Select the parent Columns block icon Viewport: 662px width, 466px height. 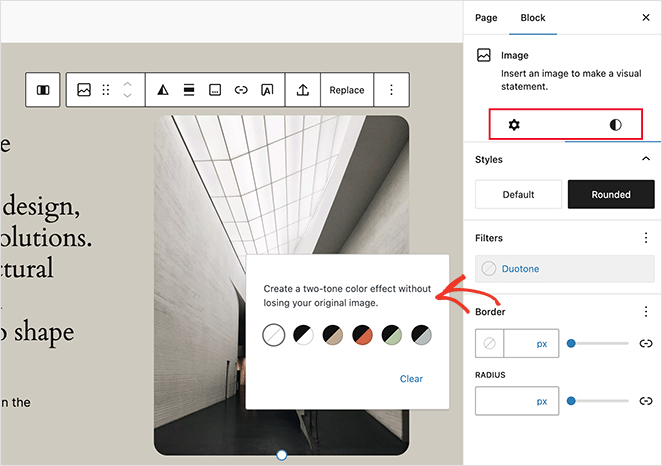(x=43, y=90)
